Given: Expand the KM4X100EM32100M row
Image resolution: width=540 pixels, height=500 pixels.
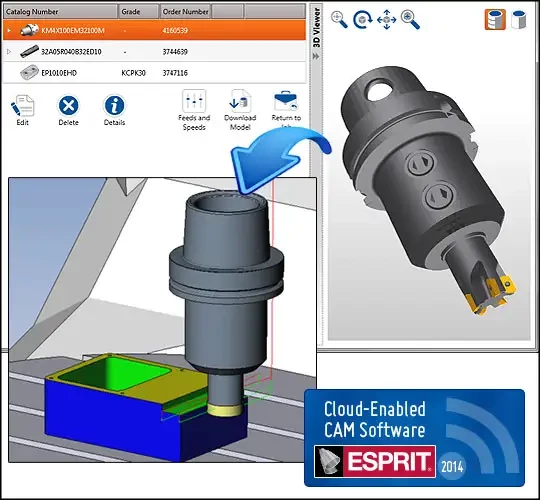Looking at the screenshot, I should point(9,30).
